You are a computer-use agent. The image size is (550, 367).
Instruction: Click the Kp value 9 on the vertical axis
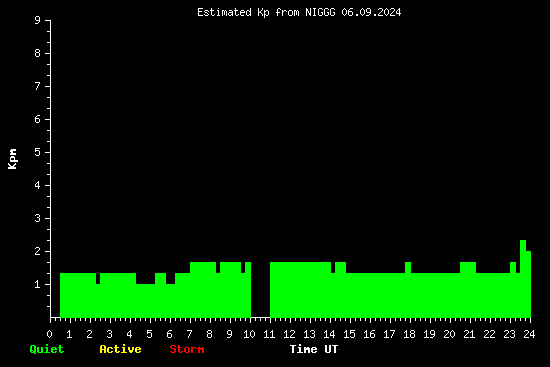(x=38, y=20)
